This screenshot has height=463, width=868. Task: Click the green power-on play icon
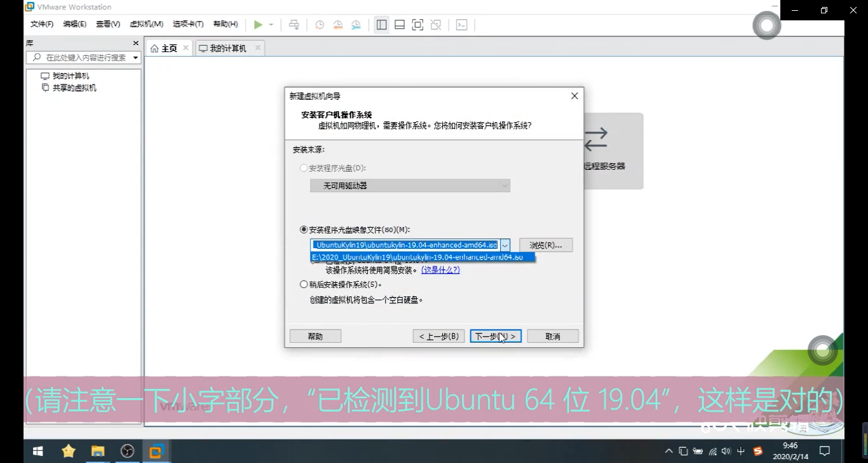(x=258, y=25)
